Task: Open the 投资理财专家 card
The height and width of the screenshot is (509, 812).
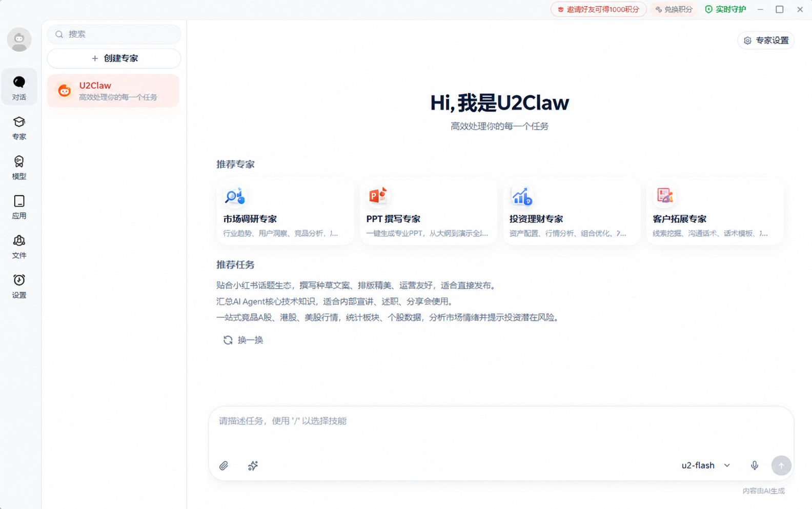Action: [572, 212]
